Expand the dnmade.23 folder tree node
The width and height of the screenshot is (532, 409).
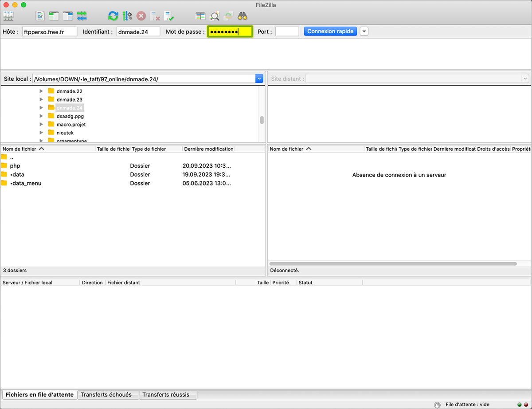point(41,99)
